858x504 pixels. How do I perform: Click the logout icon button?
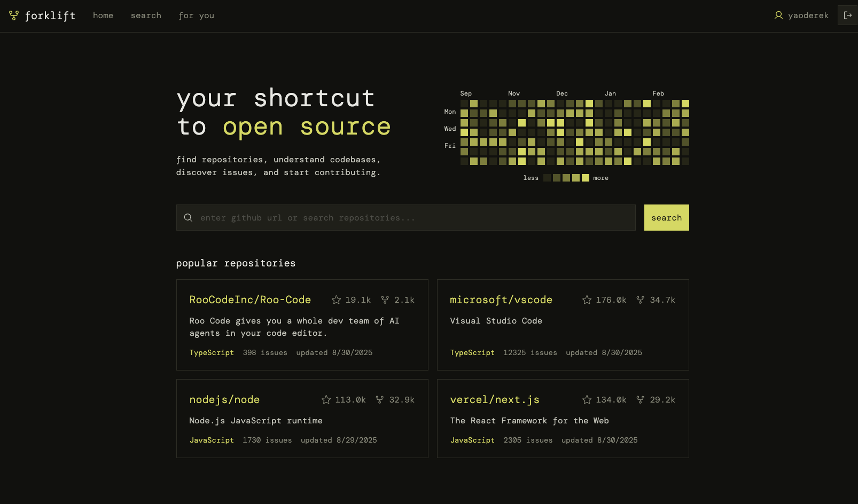tap(848, 15)
